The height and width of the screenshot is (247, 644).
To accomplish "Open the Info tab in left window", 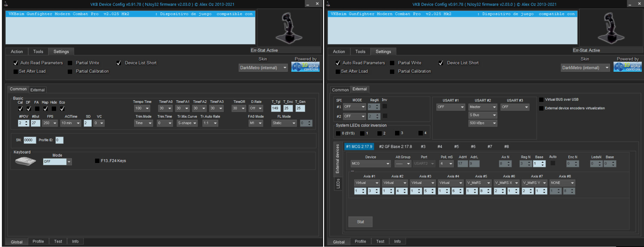I will pyautogui.click(x=75, y=241).
